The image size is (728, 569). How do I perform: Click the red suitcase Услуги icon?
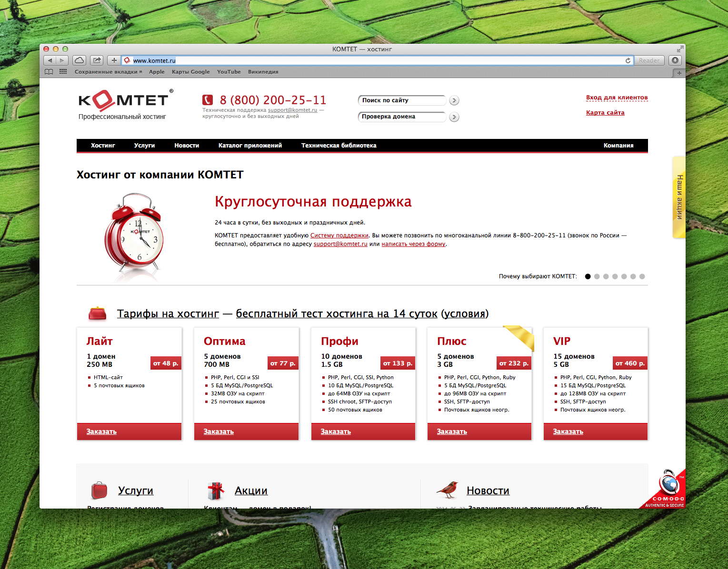click(x=100, y=490)
